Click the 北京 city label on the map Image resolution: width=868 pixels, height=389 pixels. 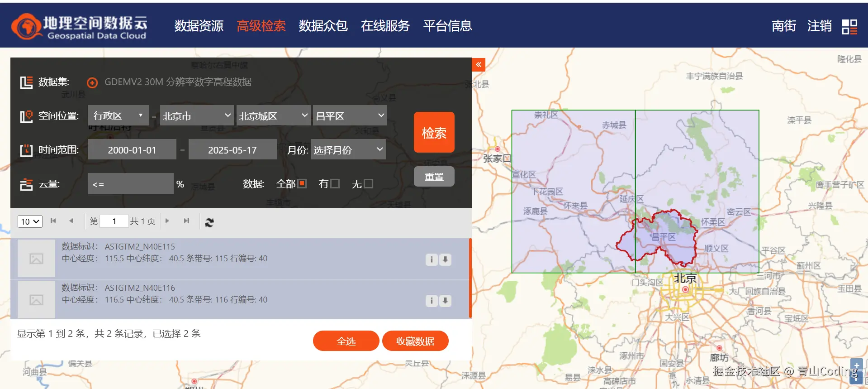pyautogui.click(x=685, y=278)
